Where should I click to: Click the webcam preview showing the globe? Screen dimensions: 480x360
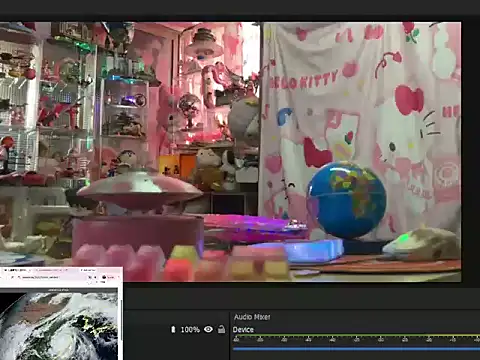click(231, 152)
